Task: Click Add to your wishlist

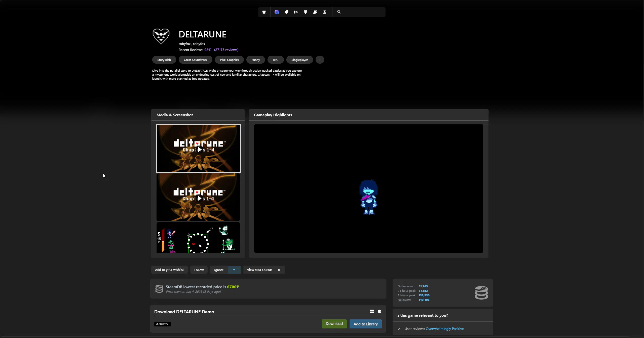Action: (x=169, y=270)
